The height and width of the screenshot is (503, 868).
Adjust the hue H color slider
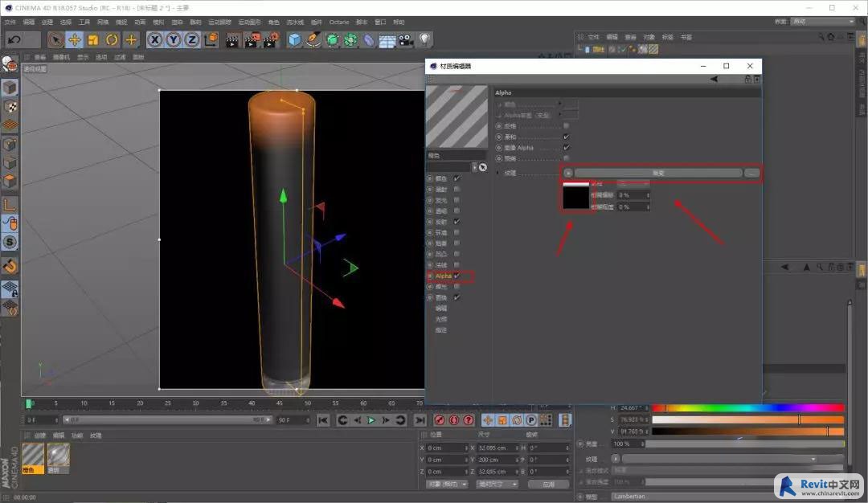pyautogui.click(x=748, y=408)
